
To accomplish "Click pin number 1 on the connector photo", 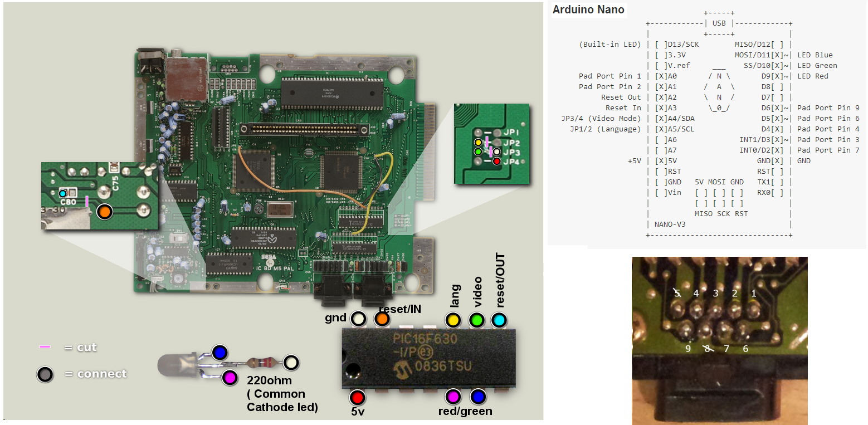I will [754, 293].
